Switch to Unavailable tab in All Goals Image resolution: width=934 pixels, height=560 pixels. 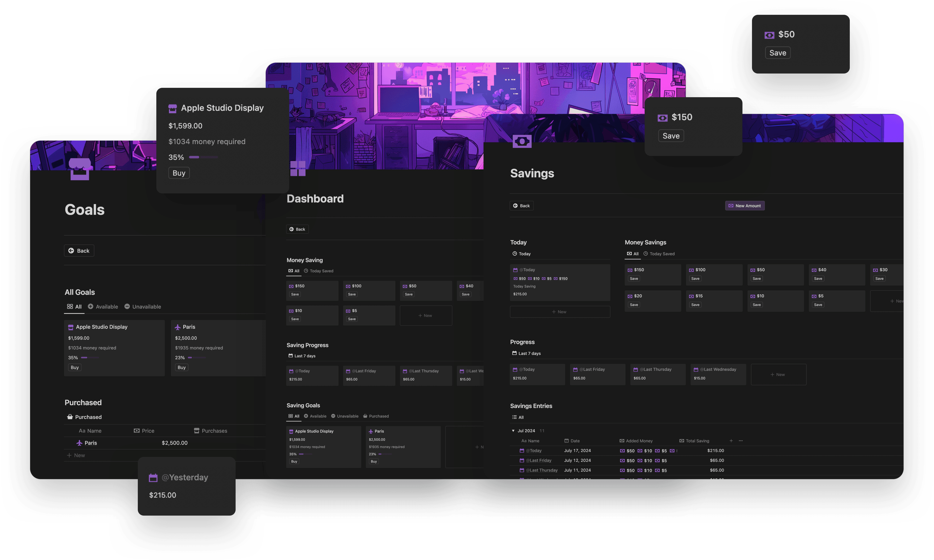tap(143, 307)
